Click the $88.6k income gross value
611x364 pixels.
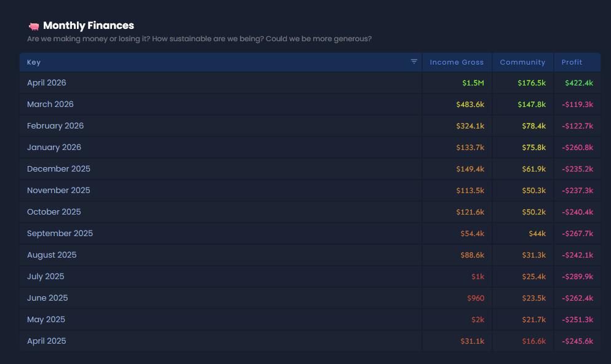pos(473,255)
